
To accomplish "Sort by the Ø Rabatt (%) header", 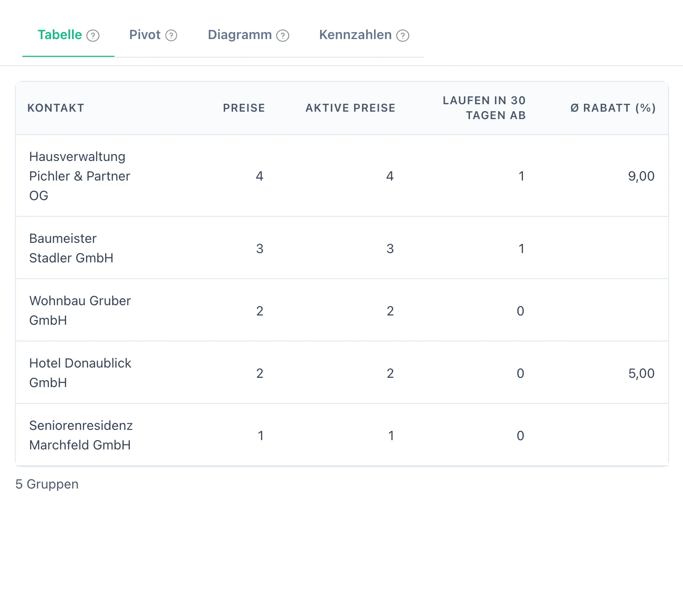I will pyautogui.click(x=613, y=108).
